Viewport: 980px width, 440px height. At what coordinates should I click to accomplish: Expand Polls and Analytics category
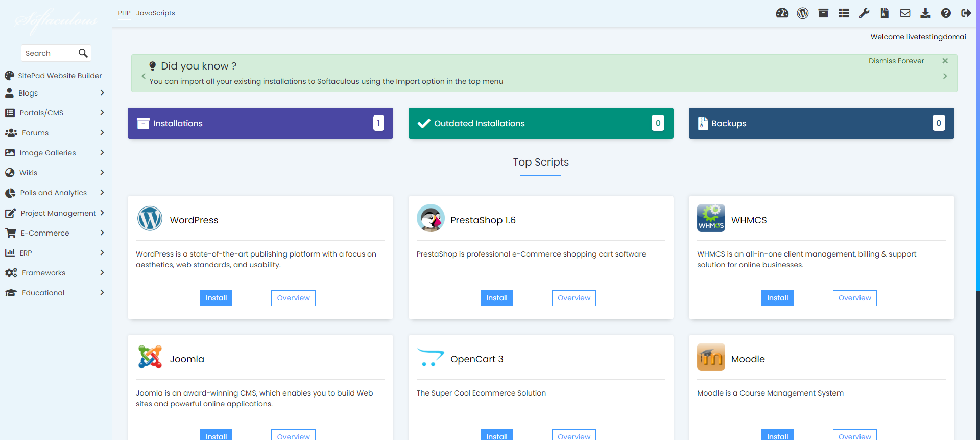coord(54,193)
